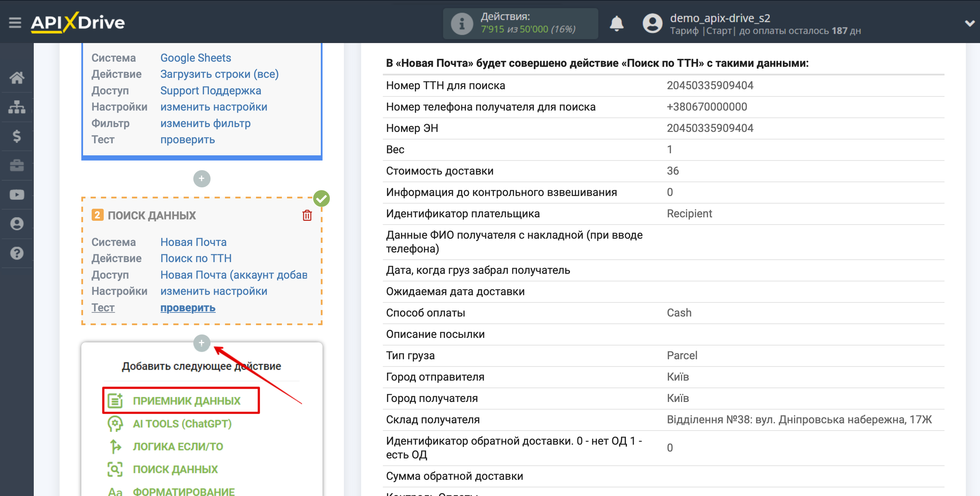
Task: Open briefcase icon in sidebar
Action: (x=17, y=165)
